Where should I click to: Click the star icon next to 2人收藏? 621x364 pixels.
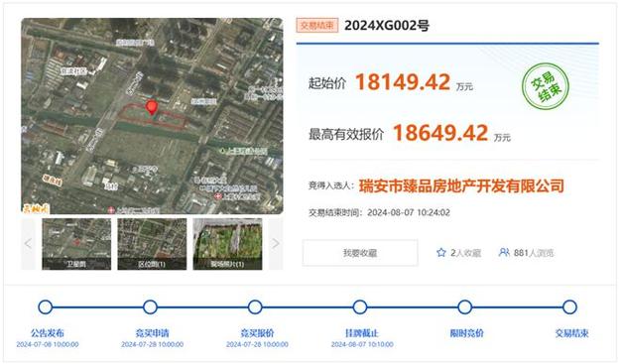[x=440, y=253]
